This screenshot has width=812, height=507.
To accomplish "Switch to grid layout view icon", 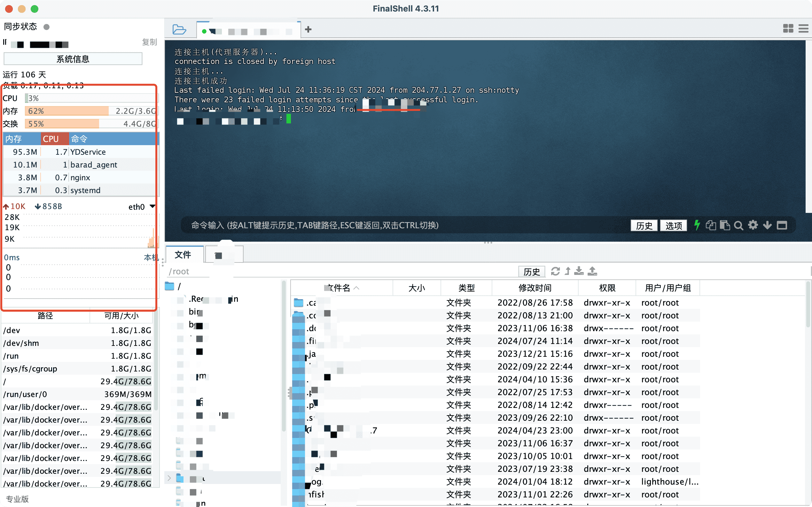I will (788, 28).
